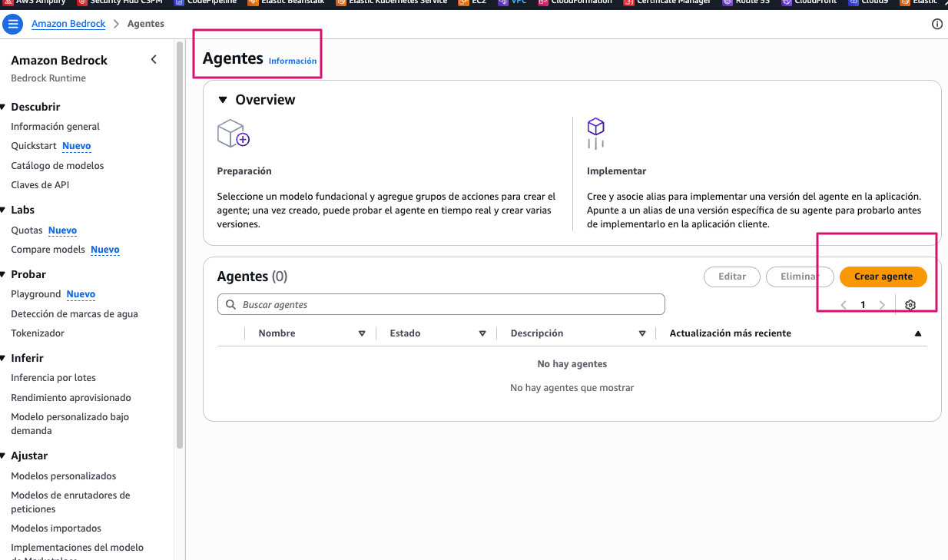Click the Nombre column header
The image size is (948, 560).
(277, 333)
